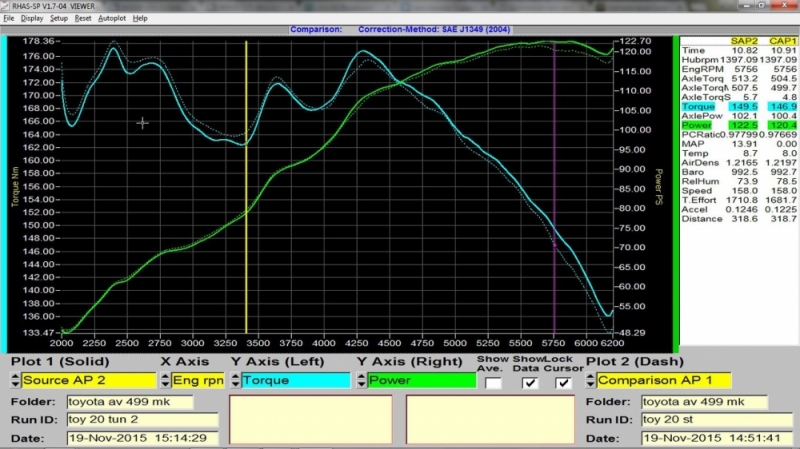Open the File menu
Image resolution: width=800 pixels, height=449 pixels.
(x=9, y=18)
